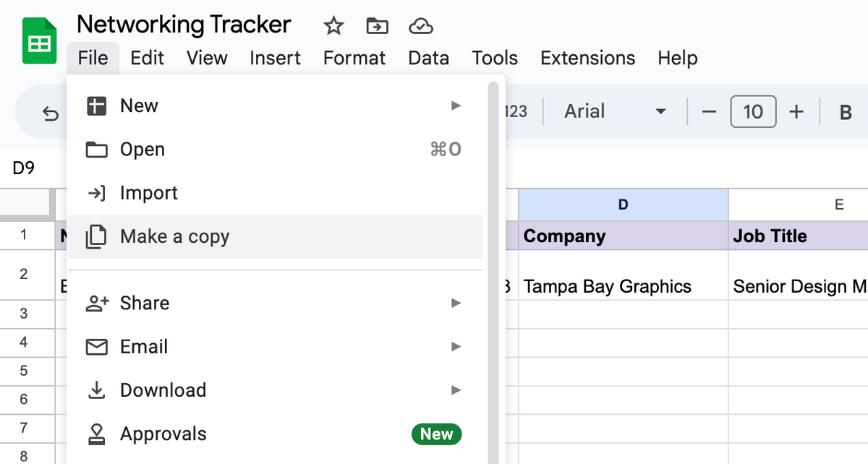The image size is (868, 464).
Task: Click the font size input field
Action: pos(753,112)
